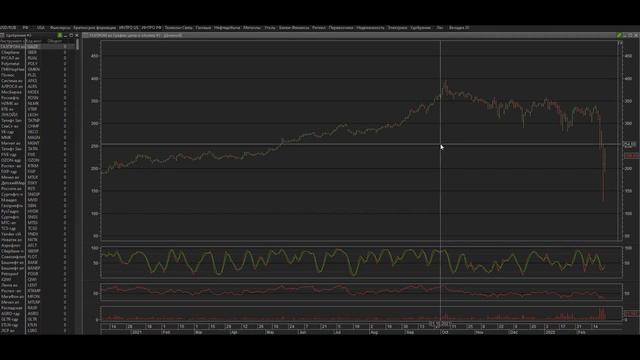Image resolution: width=640 pixels, height=360 pixels.
Task: Select the USD/RUB tab
Action: click(8, 28)
